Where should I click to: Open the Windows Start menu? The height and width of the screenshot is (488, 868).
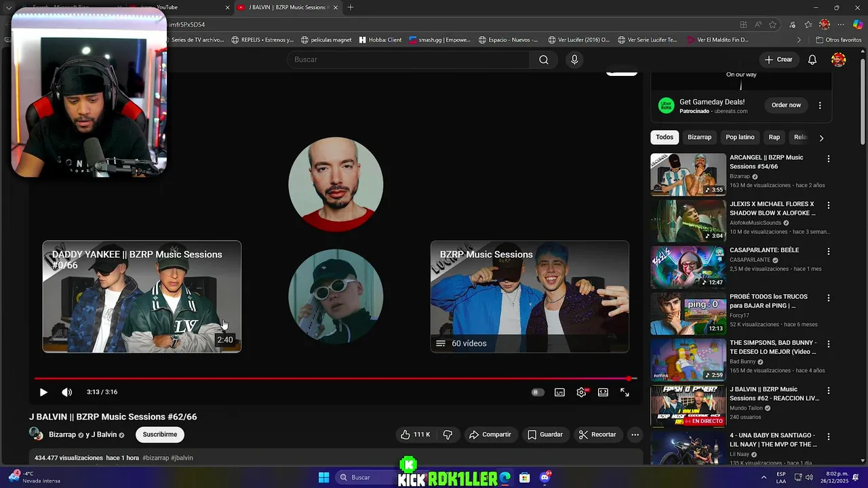click(323, 477)
